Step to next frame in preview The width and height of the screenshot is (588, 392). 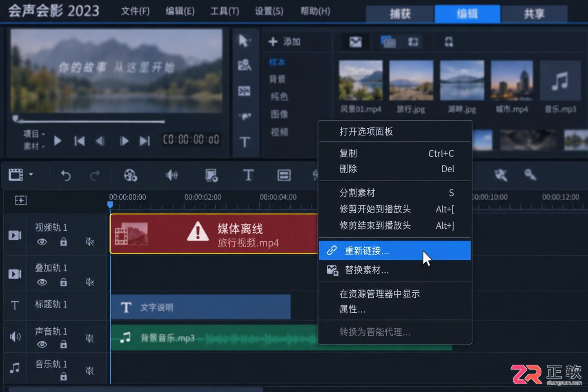(x=124, y=141)
